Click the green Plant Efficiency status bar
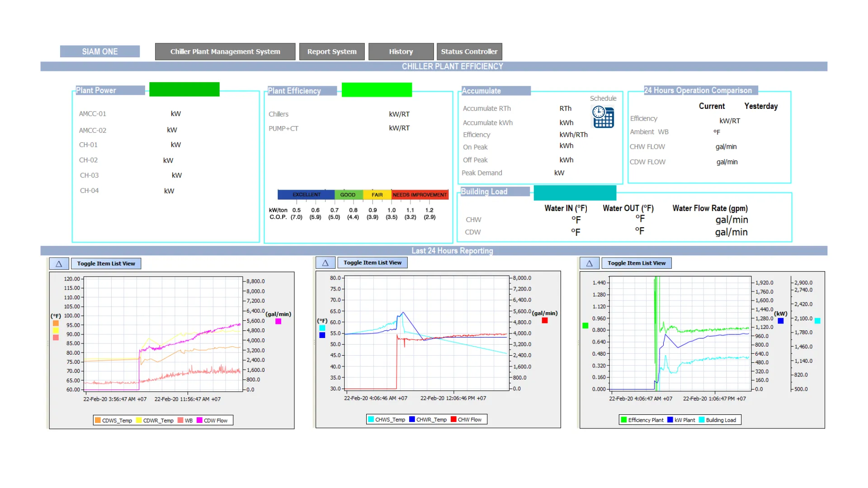The width and height of the screenshot is (868, 488). click(x=377, y=90)
